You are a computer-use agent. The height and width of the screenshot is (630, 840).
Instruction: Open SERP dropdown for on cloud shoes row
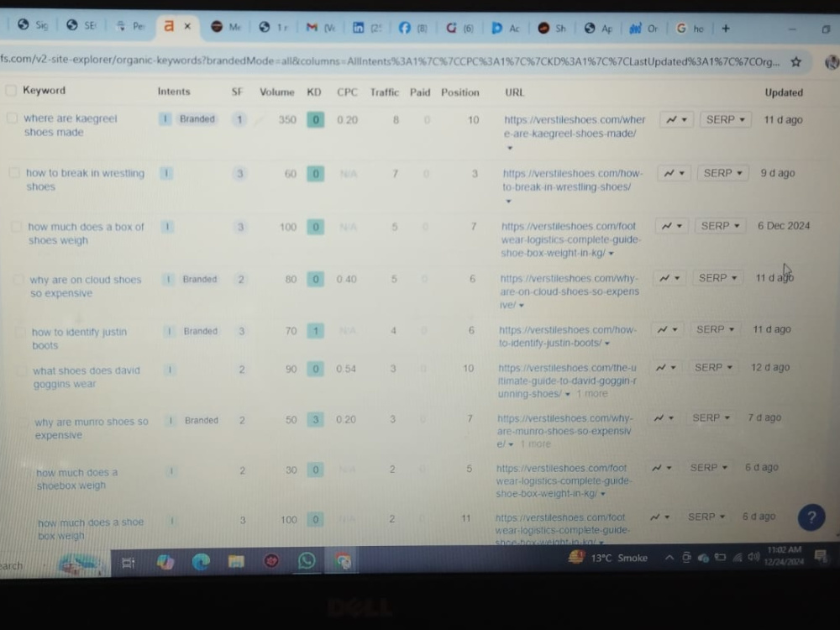[x=717, y=277]
